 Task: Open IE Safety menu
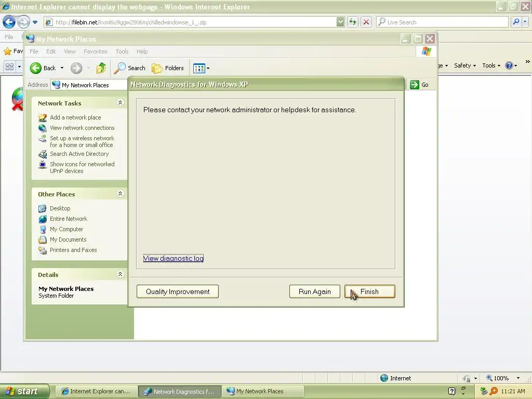[465, 65]
